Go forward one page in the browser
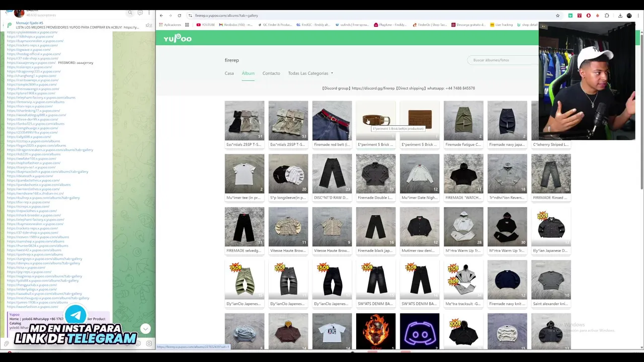644x362 pixels. [x=170, y=16]
